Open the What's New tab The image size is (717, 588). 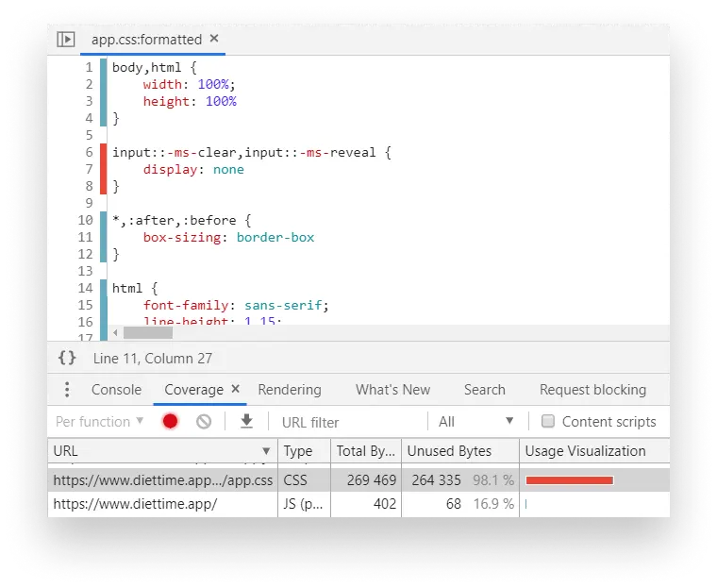click(392, 390)
